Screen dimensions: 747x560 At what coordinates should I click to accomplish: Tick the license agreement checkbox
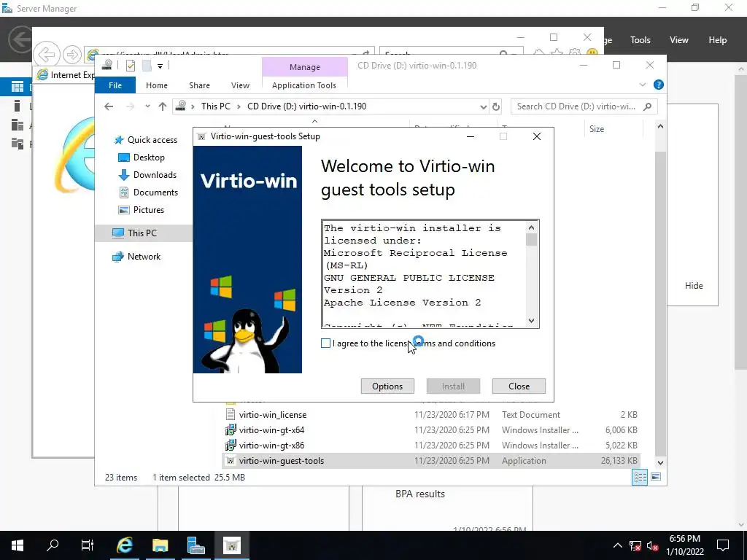[325, 343]
